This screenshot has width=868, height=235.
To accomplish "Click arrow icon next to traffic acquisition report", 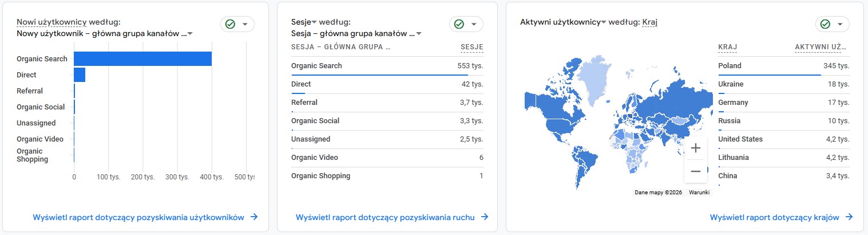I will [484, 217].
